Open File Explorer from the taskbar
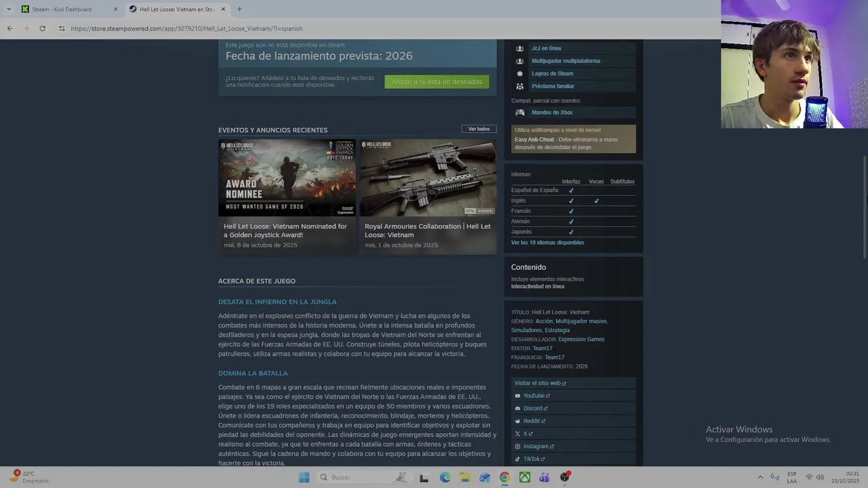868x488 pixels. pos(465,477)
